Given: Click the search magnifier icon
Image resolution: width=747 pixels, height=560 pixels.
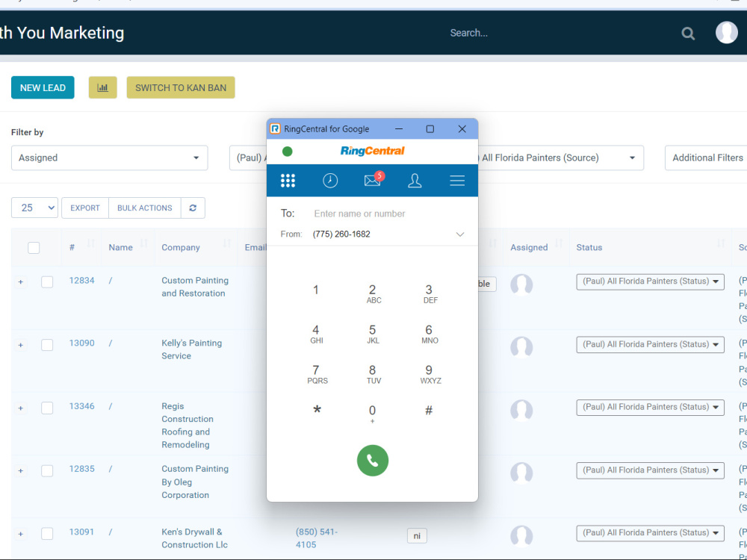Looking at the screenshot, I should click(687, 33).
